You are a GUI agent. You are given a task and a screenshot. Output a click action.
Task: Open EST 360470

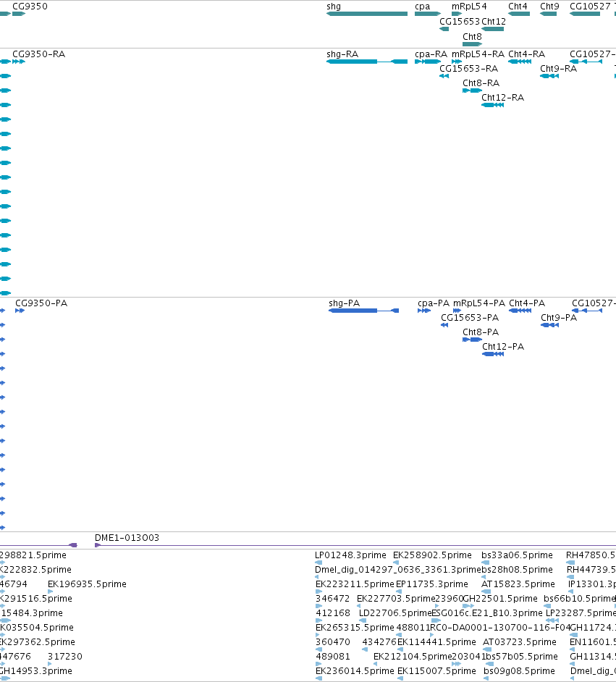tap(332, 642)
